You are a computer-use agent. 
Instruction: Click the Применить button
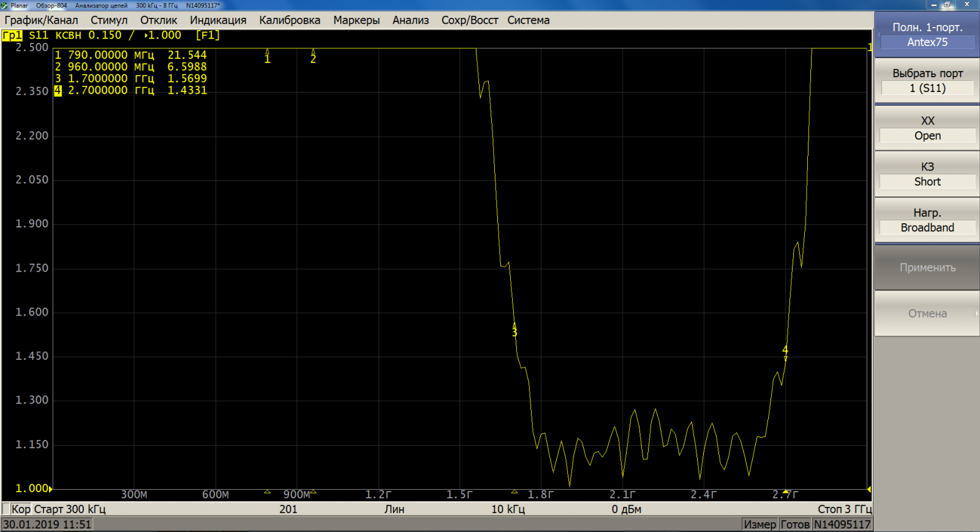(927, 267)
